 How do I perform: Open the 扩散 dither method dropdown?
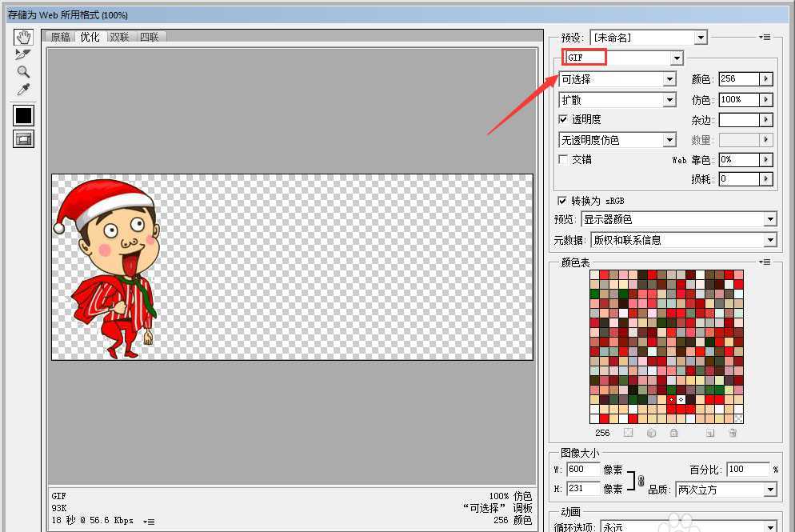point(669,100)
